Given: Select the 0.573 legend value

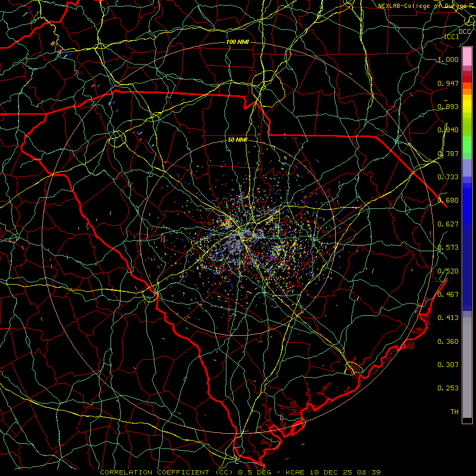Looking at the screenshot, I should (x=448, y=247).
